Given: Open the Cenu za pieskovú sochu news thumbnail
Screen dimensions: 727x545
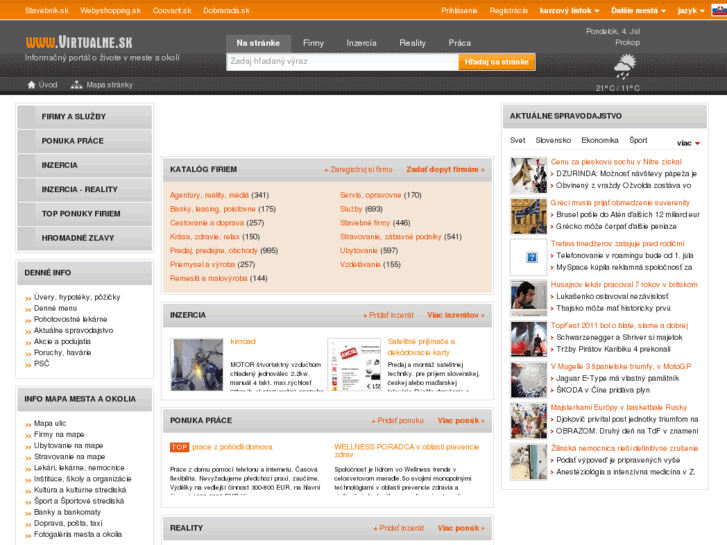Looking at the screenshot, I should coord(529,175).
